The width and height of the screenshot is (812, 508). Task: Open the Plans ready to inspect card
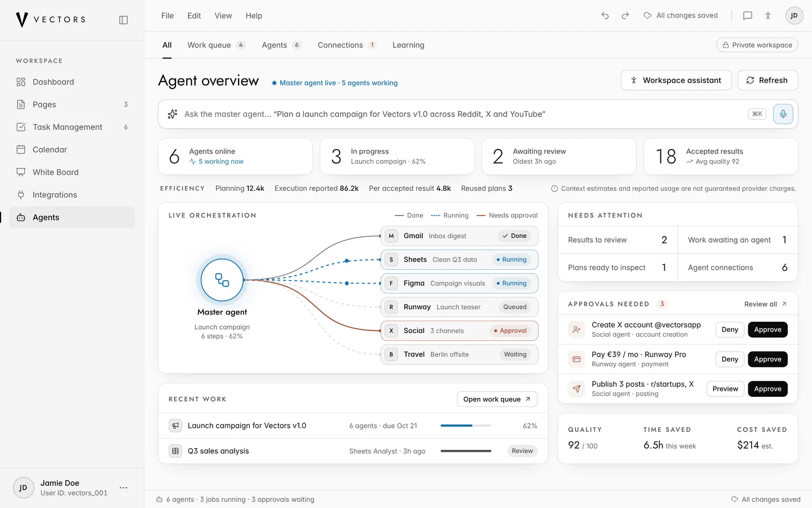click(x=617, y=268)
